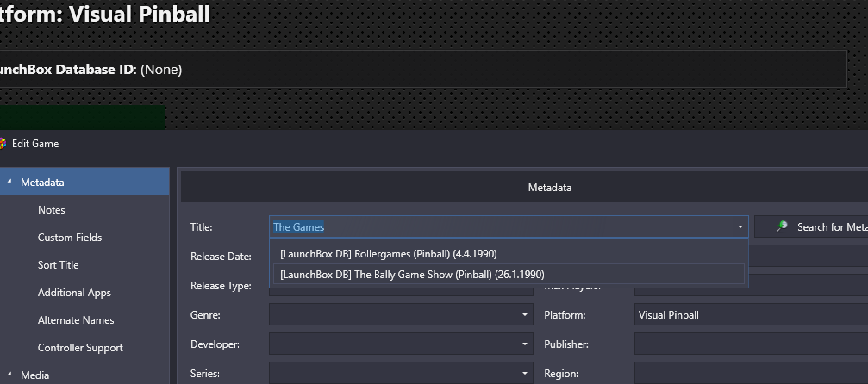Viewport: 868px width, 384px height.
Task: Open the Sort Title section
Action: pos(58,265)
